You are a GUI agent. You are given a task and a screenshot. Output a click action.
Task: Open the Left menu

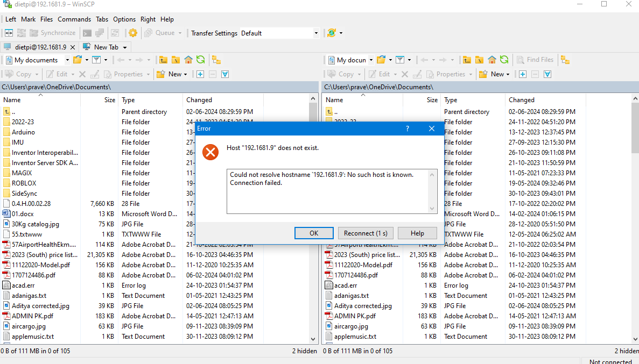11,19
